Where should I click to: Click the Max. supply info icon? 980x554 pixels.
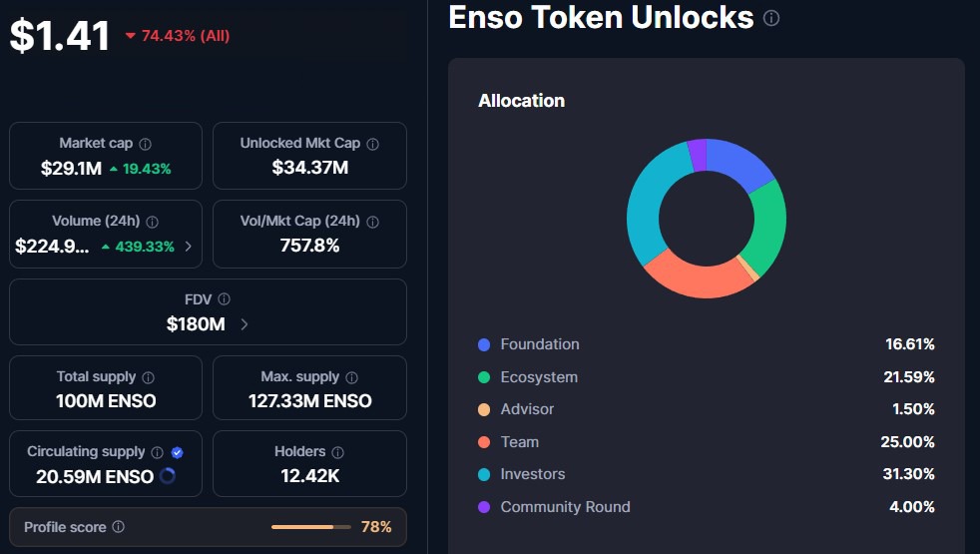[x=351, y=377]
